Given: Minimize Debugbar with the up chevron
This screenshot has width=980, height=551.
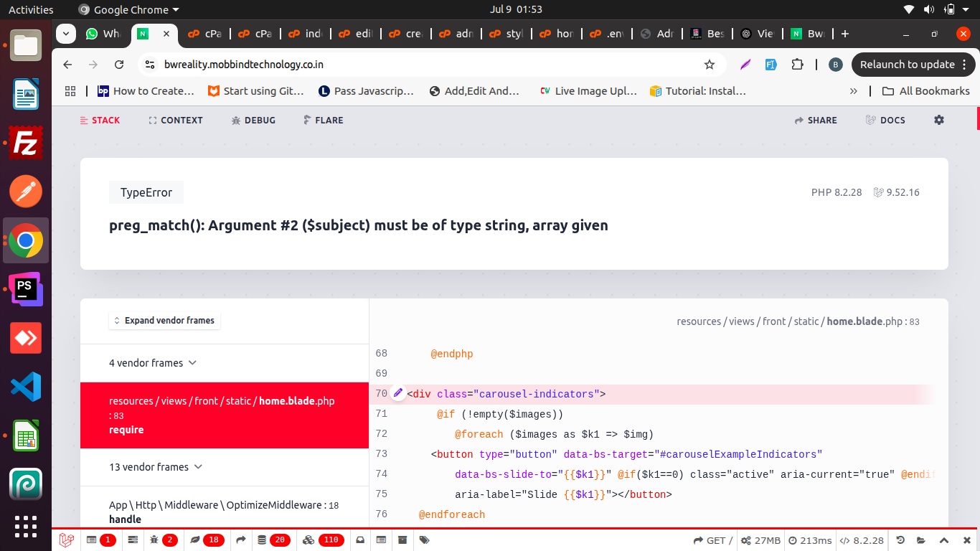Looking at the screenshot, I should 944,540.
